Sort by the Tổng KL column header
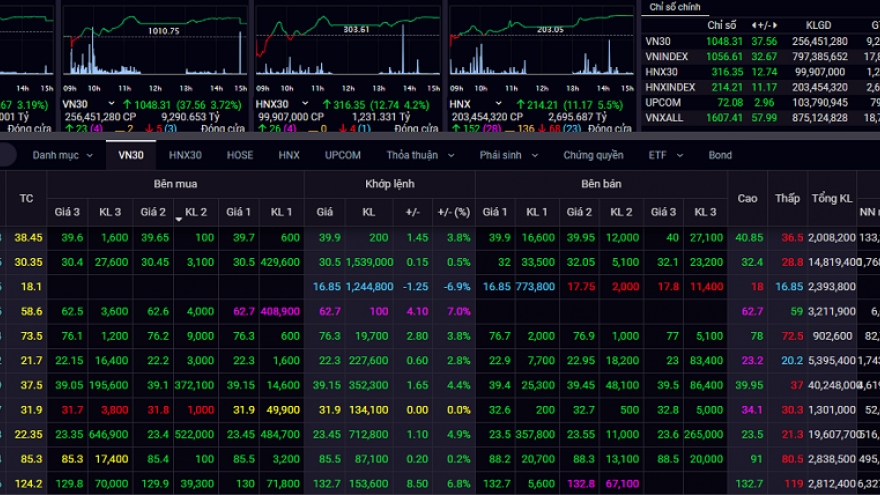 [832, 198]
